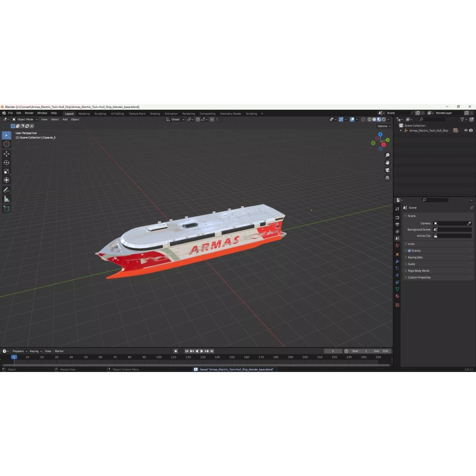Toggle camera view icon in viewport

387,170
